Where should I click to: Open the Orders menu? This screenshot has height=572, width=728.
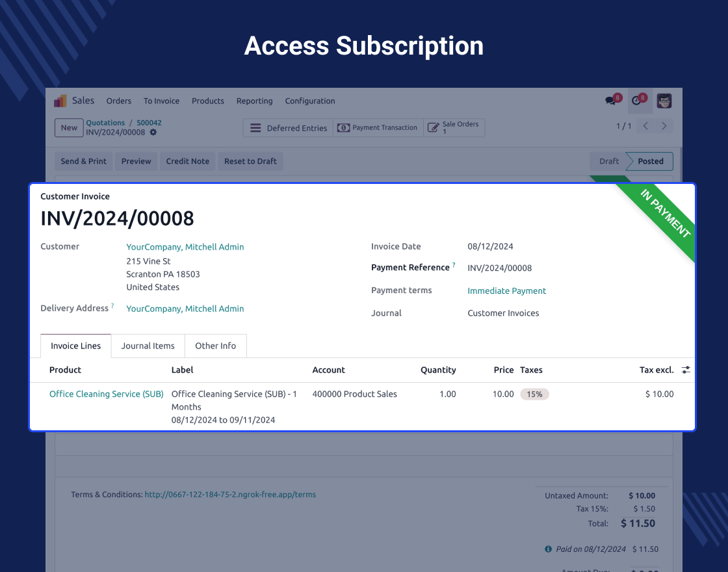[119, 101]
